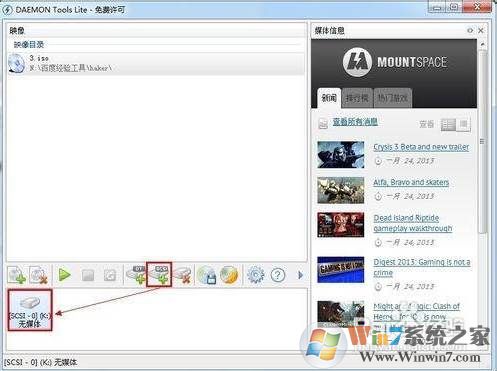
Task: Select the 3.iso image entry
Action: (x=156, y=63)
